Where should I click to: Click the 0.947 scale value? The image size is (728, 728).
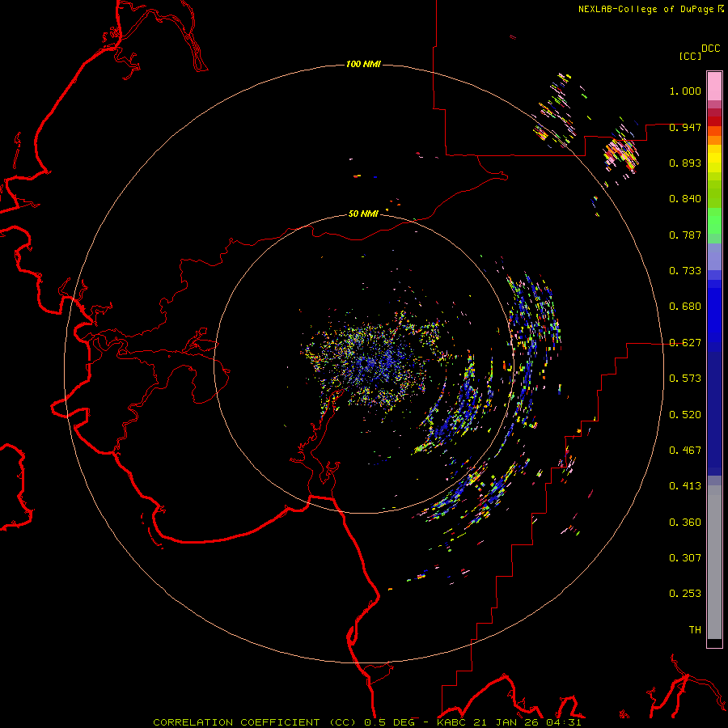[x=685, y=127]
